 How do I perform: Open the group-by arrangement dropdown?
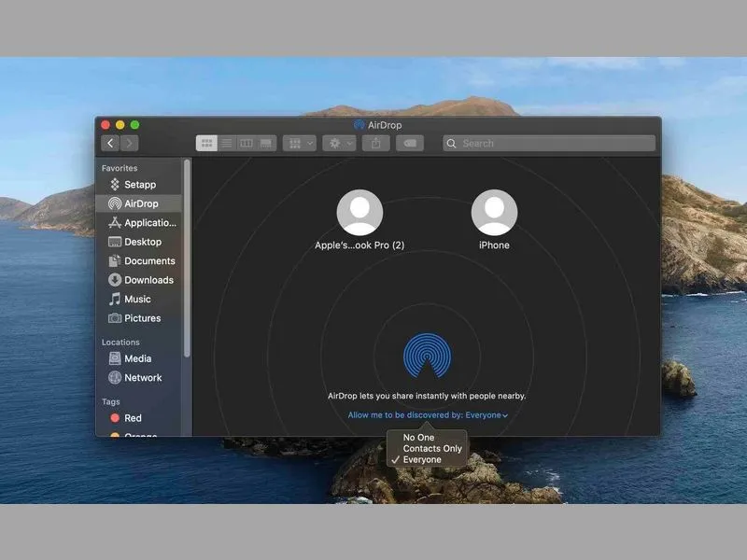(299, 143)
